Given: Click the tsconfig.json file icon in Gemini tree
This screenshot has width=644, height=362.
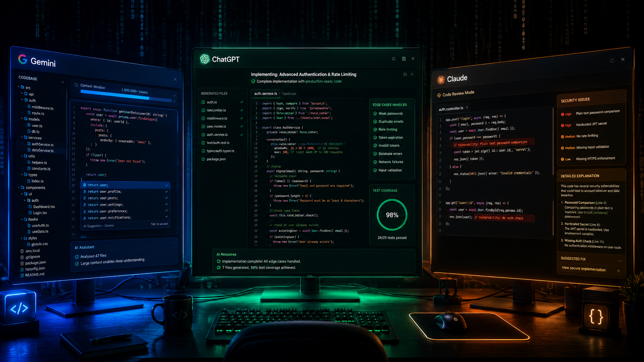Looking at the screenshot, I should coord(22,269).
